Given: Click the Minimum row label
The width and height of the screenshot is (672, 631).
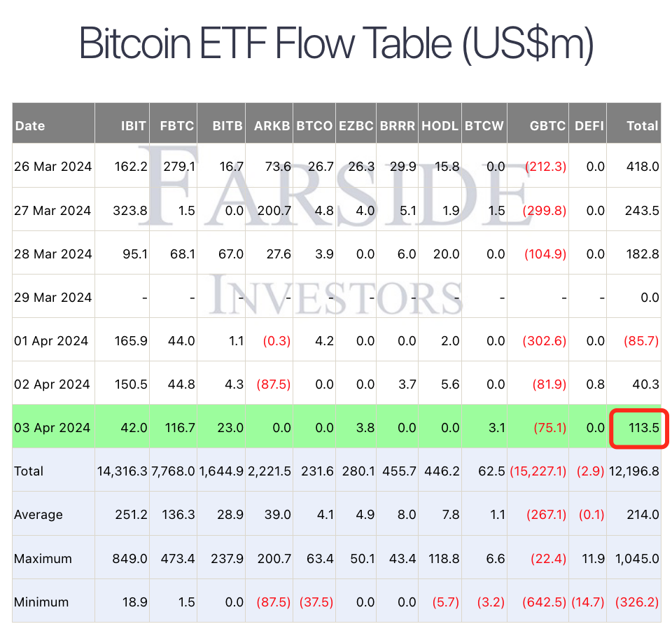Looking at the screenshot, I should click(41, 602).
